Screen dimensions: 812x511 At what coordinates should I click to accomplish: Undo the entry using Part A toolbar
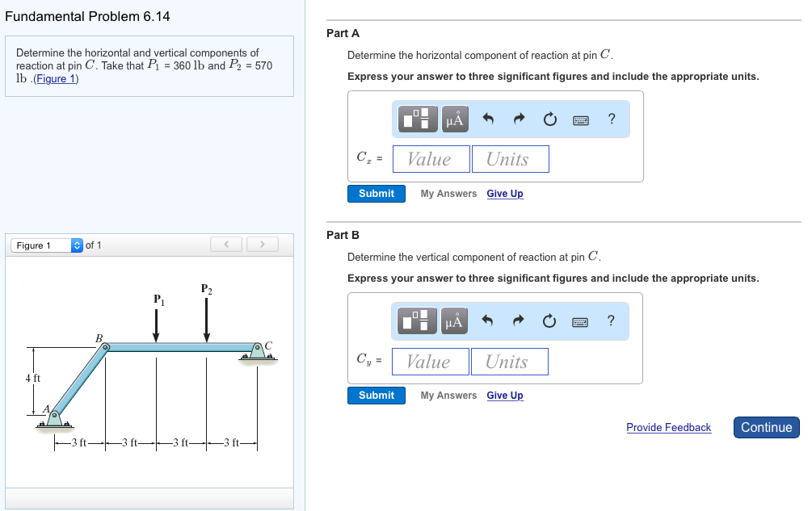point(486,119)
